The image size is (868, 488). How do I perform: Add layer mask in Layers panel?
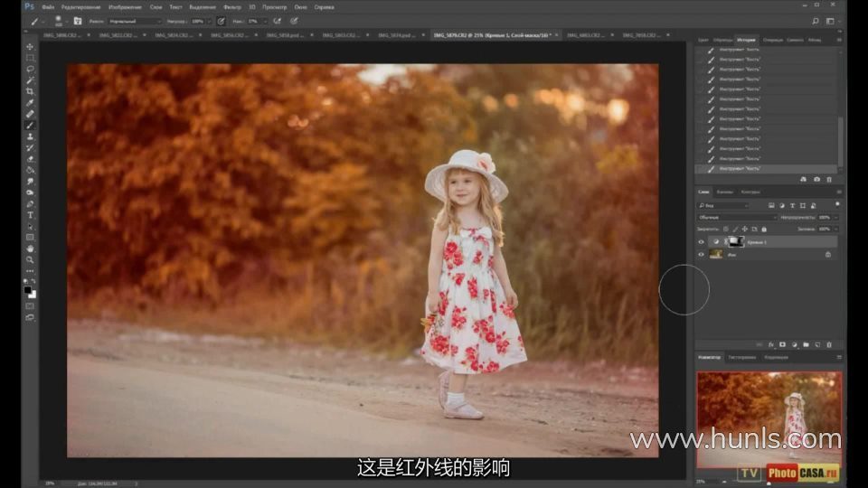pos(782,344)
